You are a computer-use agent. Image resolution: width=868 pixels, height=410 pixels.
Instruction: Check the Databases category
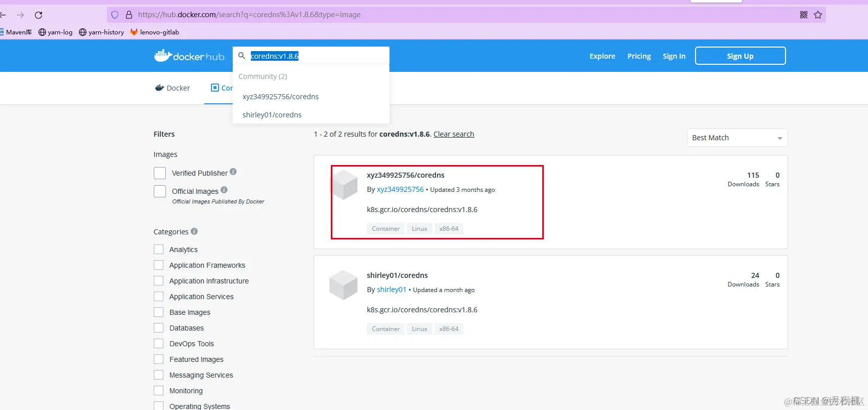click(159, 328)
